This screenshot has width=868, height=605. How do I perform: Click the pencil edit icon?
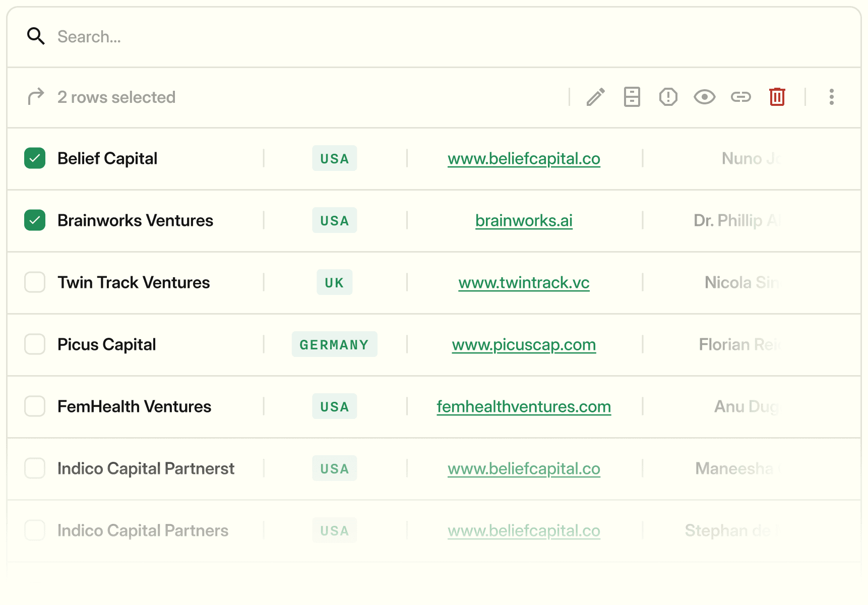[595, 97]
